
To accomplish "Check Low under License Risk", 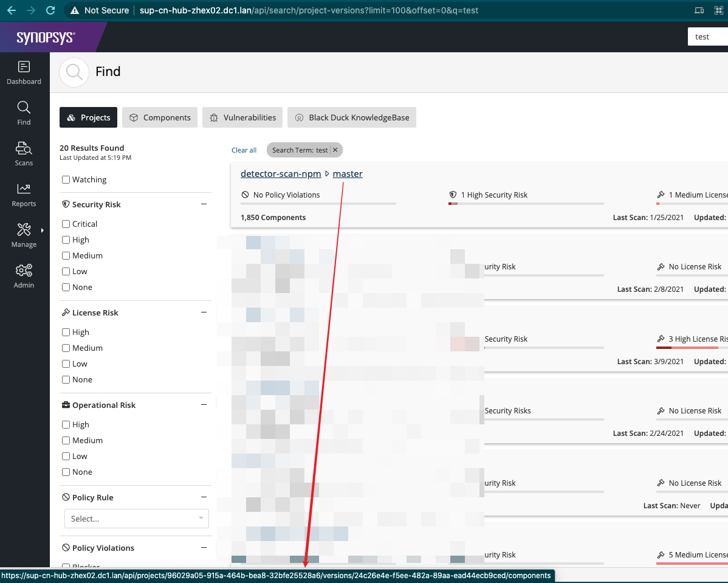I will [66, 364].
